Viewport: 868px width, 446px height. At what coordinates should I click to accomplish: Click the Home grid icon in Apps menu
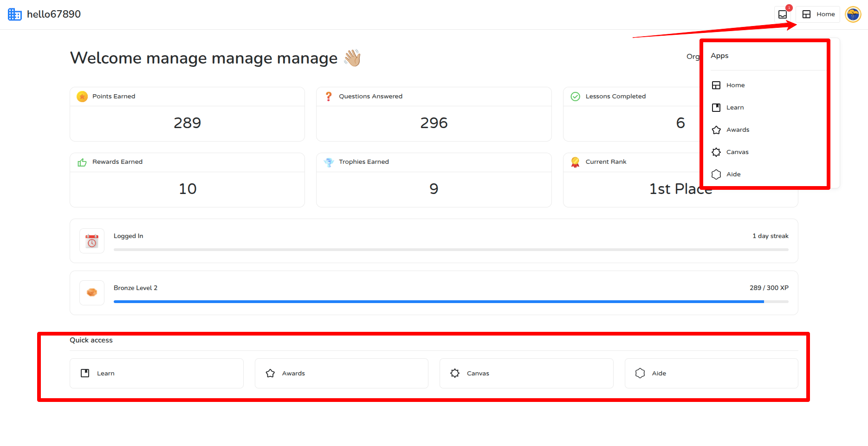716,85
